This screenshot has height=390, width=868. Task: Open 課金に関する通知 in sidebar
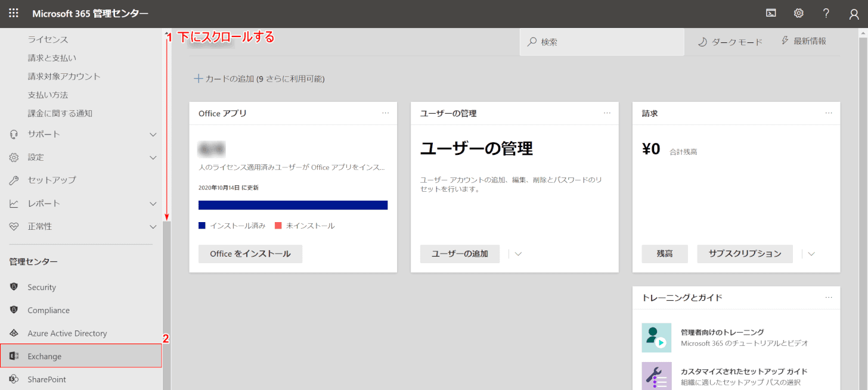click(60, 113)
